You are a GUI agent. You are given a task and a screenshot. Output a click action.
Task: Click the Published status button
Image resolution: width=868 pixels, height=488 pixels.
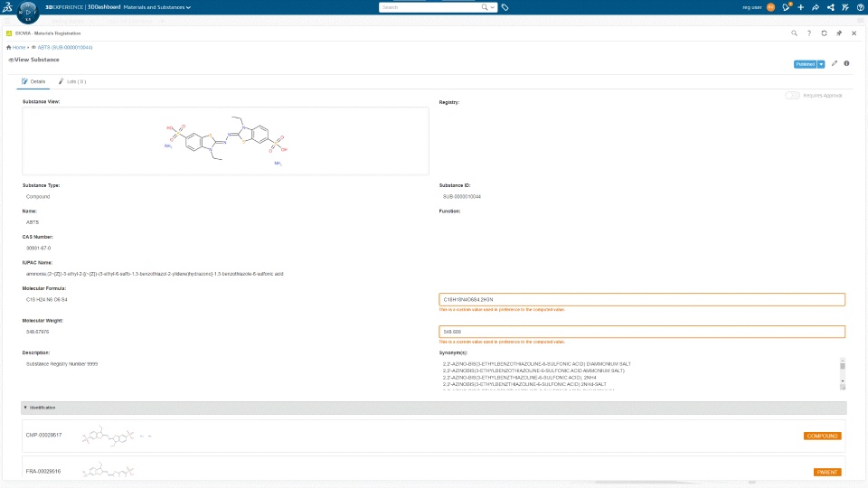806,64
